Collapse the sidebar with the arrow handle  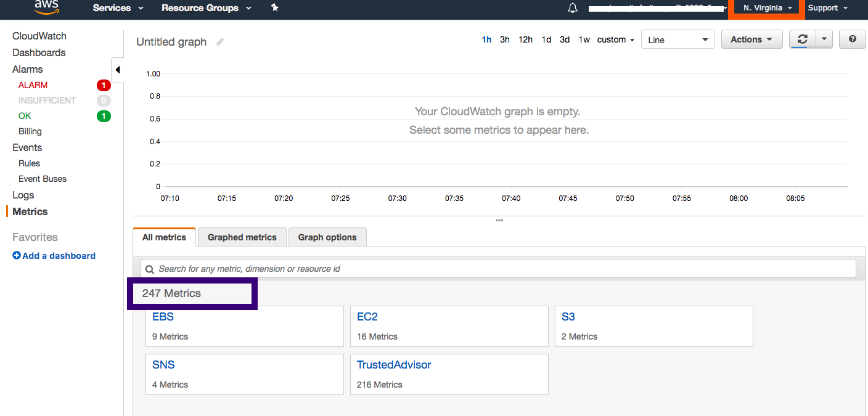(118, 70)
